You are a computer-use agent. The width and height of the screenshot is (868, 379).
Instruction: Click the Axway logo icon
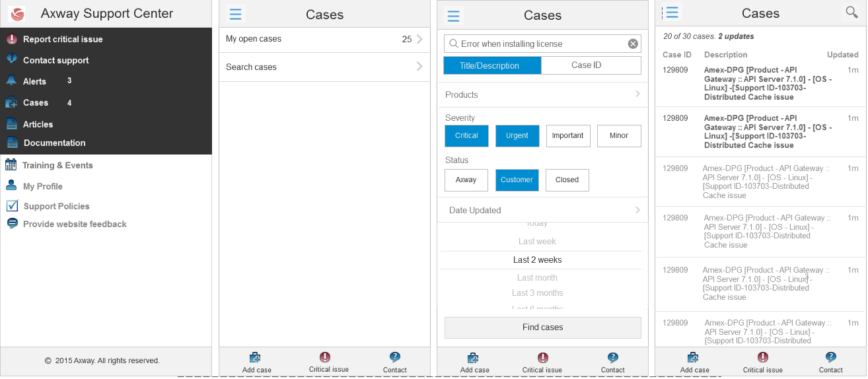(x=17, y=14)
